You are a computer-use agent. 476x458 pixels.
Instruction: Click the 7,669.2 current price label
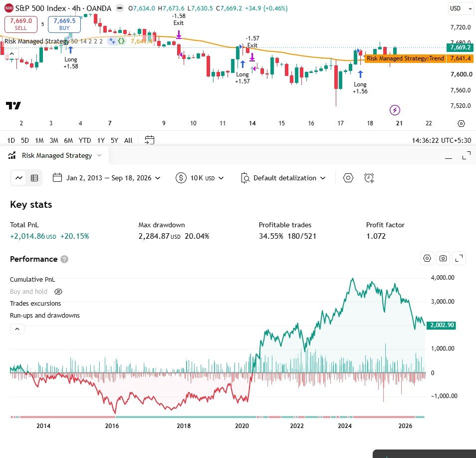(x=460, y=47)
